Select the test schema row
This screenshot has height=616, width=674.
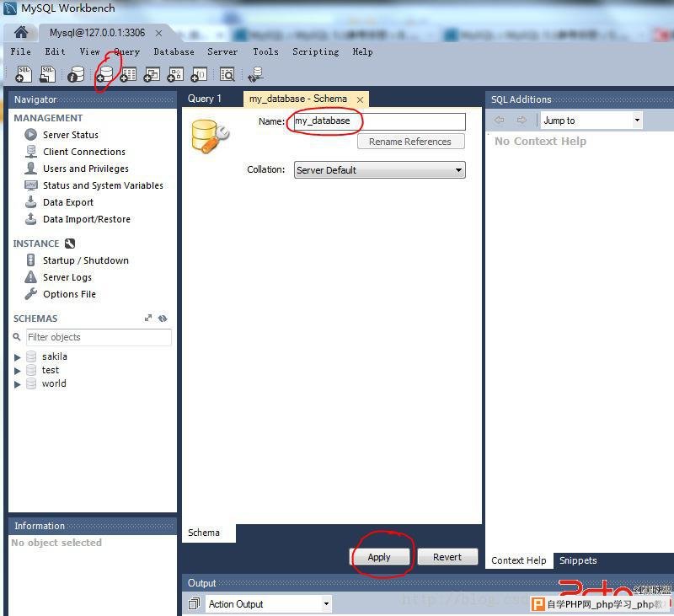(x=51, y=370)
